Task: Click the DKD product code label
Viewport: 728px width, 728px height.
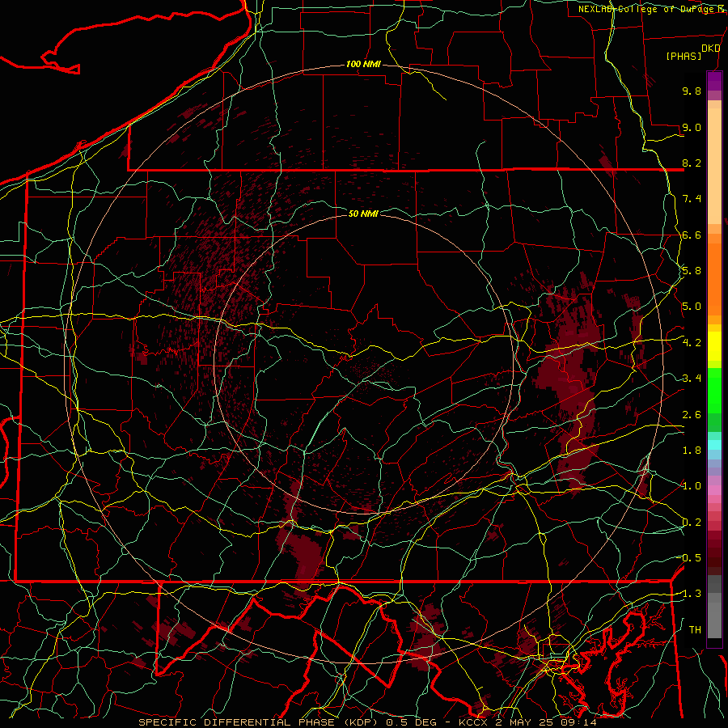Action: pyautogui.click(x=711, y=49)
